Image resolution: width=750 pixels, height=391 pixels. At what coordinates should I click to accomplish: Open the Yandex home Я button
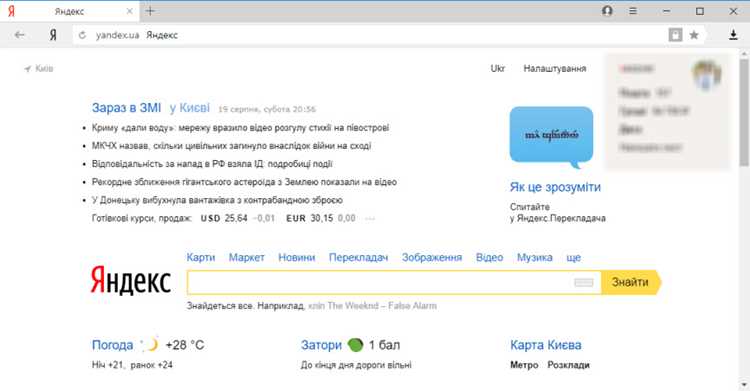tap(53, 35)
